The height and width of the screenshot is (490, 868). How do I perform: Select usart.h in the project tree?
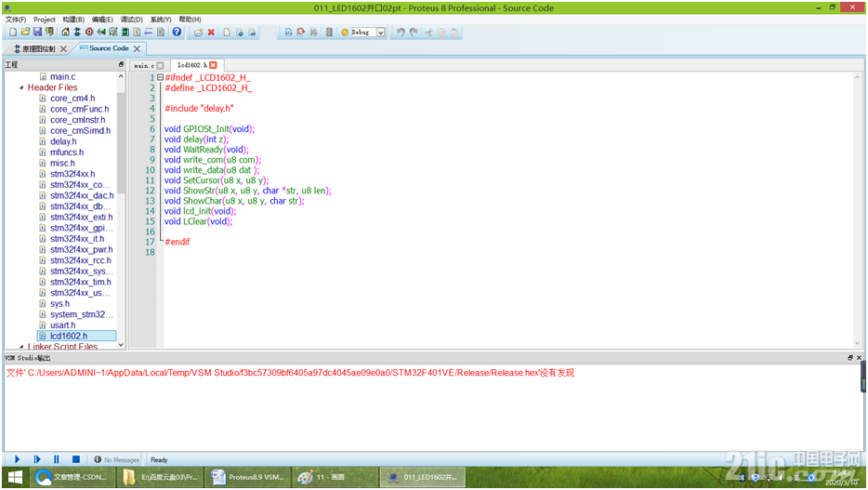pos(62,325)
